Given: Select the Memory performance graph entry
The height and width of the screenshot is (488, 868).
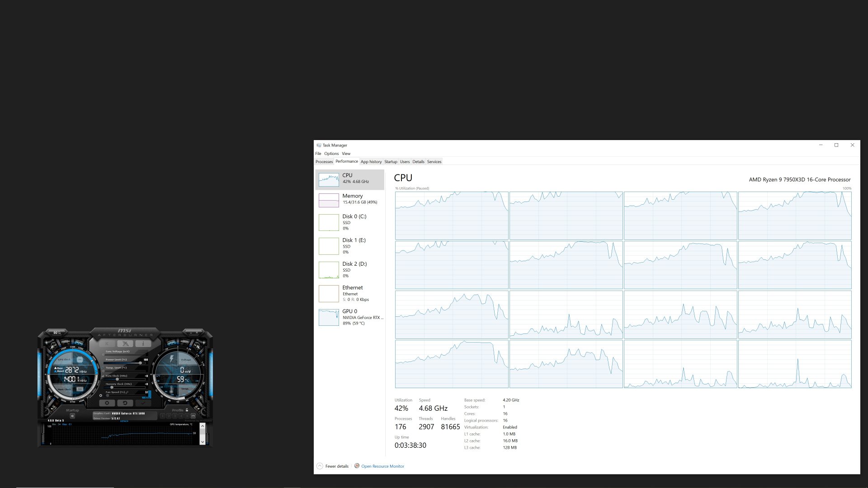Looking at the screenshot, I should tap(350, 199).
